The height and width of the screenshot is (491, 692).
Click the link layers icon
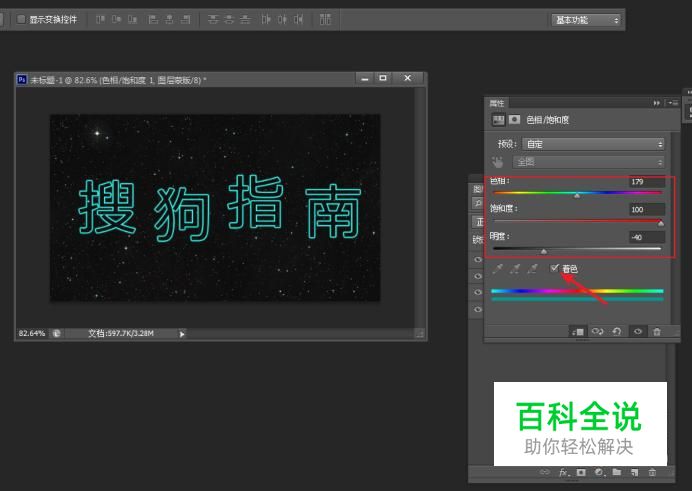pos(545,472)
